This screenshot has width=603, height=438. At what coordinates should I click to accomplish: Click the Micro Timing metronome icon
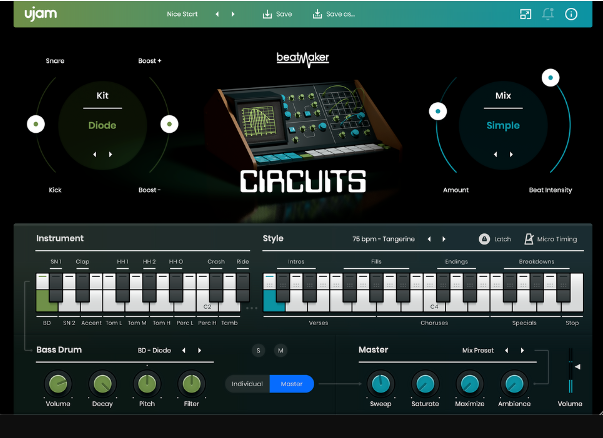click(x=529, y=239)
